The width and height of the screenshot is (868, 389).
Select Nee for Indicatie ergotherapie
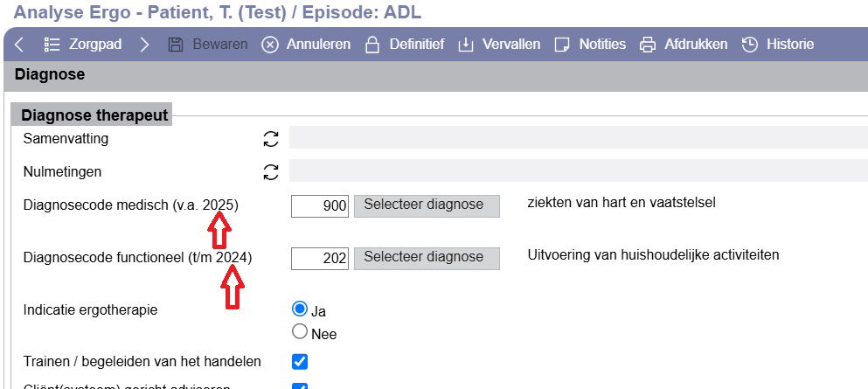pyautogui.click(x=300, y=331)
